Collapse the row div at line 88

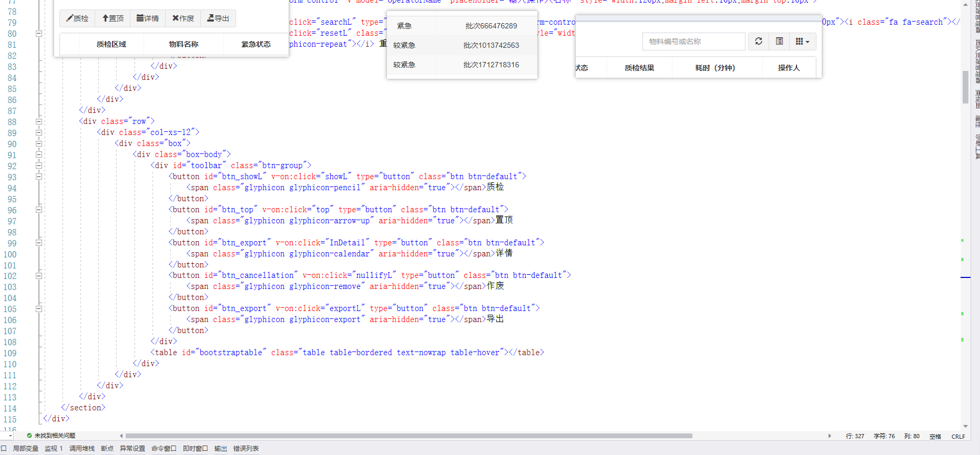click(x=39, y=121)
